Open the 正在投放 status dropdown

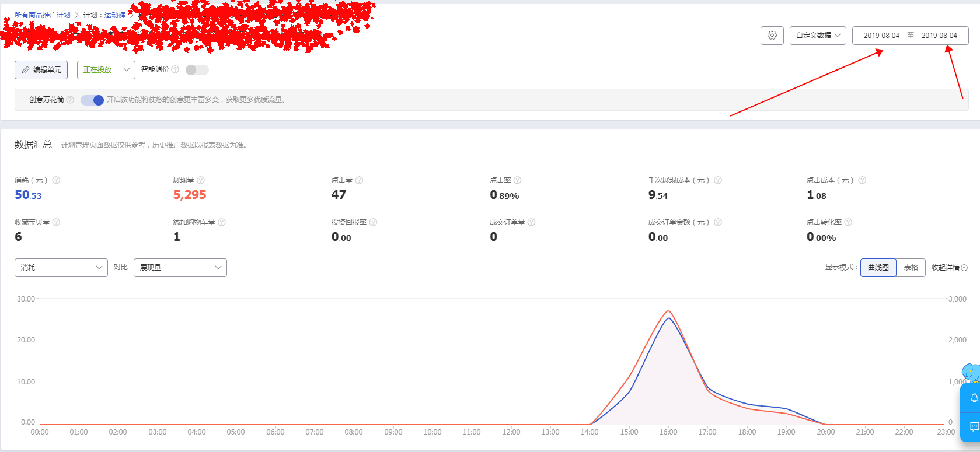pyautogui.click(x=106, y=70)
